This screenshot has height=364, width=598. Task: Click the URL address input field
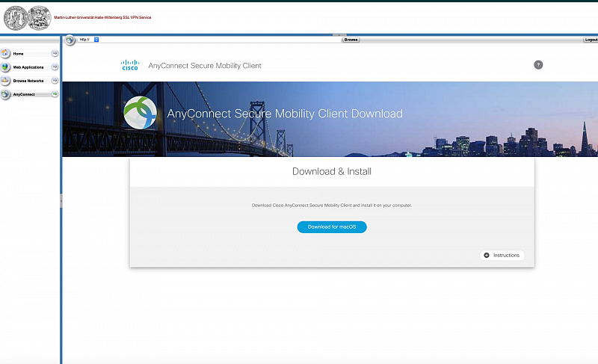tap(221, 40)
